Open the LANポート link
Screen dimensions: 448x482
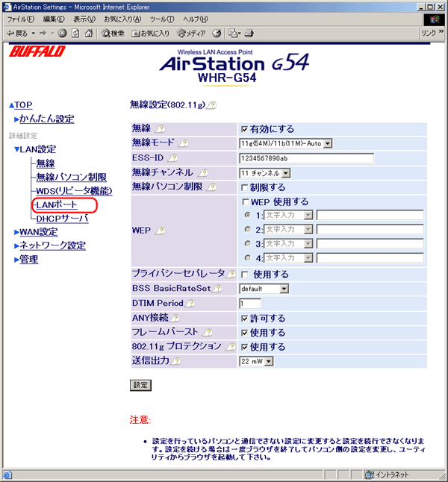57,204
